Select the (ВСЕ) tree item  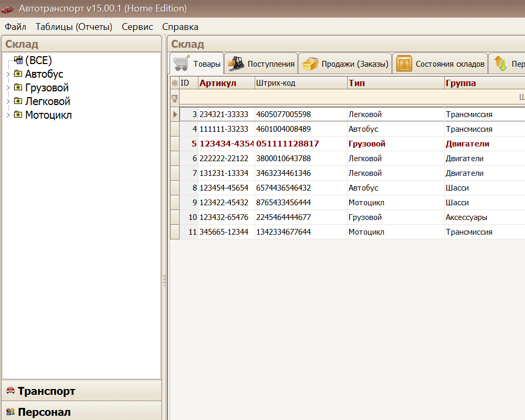(x=38, y=60)
